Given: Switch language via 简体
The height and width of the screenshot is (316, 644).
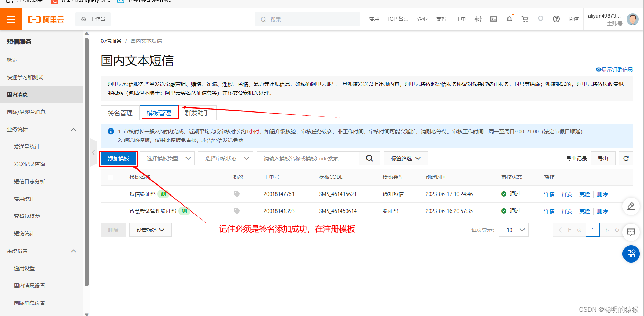Looking at the screenshot, I should [573, 19].
